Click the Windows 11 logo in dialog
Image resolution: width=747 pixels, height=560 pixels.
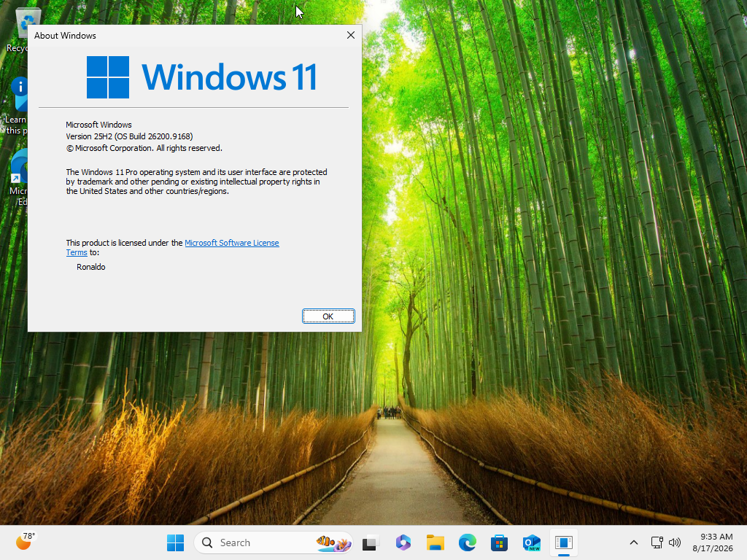[x=201, y=77]
